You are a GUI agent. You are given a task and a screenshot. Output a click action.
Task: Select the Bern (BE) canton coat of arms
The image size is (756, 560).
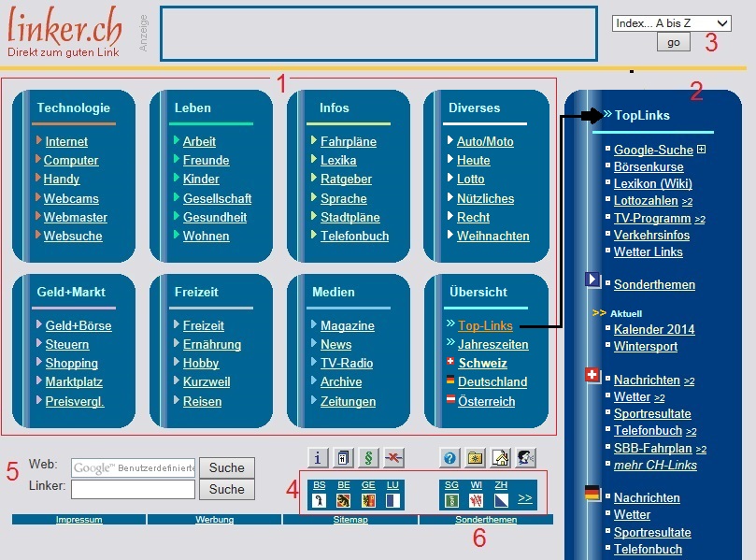click(344, 500)
